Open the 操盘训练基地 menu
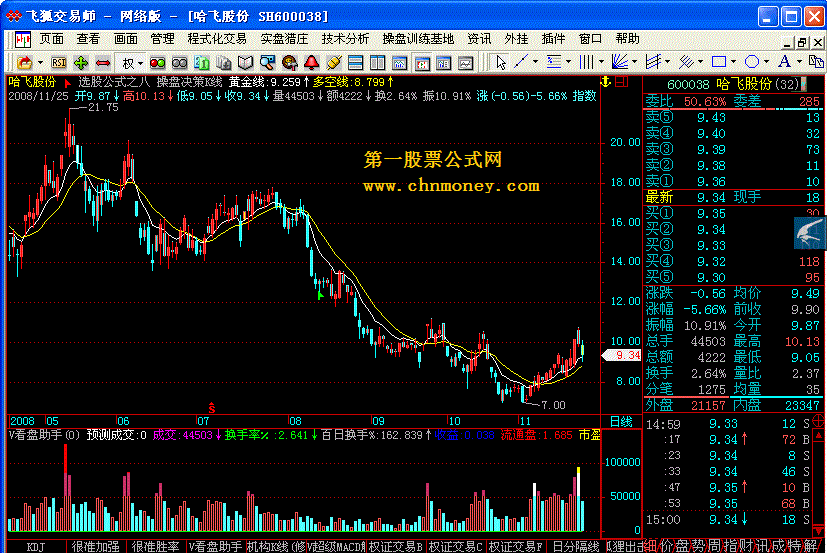The height and width of the screenshot is (553, 827). [418, 39]
